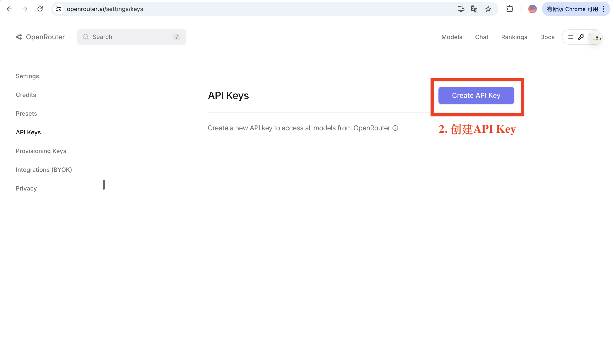Click the OpenRouter logo

[40, 37]
